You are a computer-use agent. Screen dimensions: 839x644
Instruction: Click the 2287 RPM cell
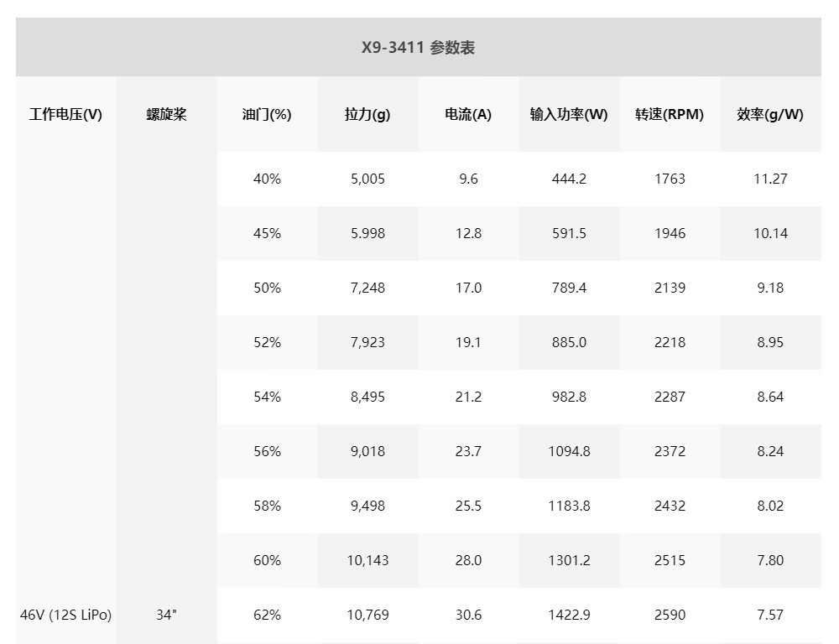(670, 397)
